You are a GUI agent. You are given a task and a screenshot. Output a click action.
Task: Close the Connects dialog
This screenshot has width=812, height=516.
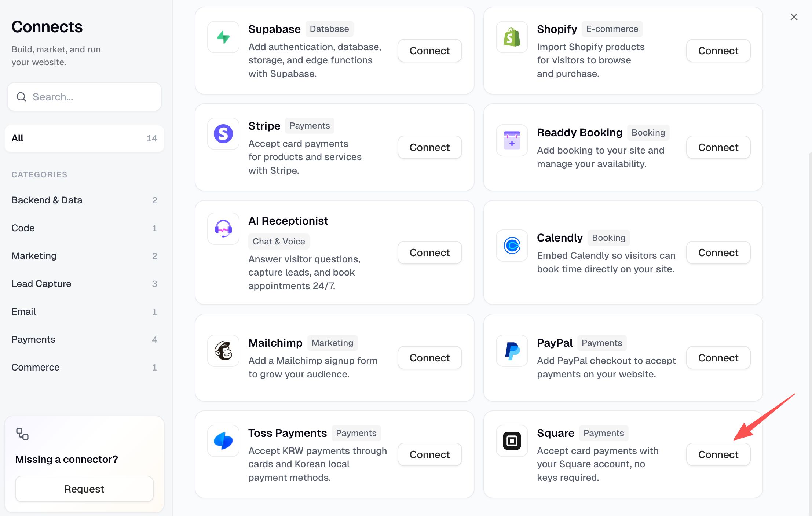[x=794, y=17]
